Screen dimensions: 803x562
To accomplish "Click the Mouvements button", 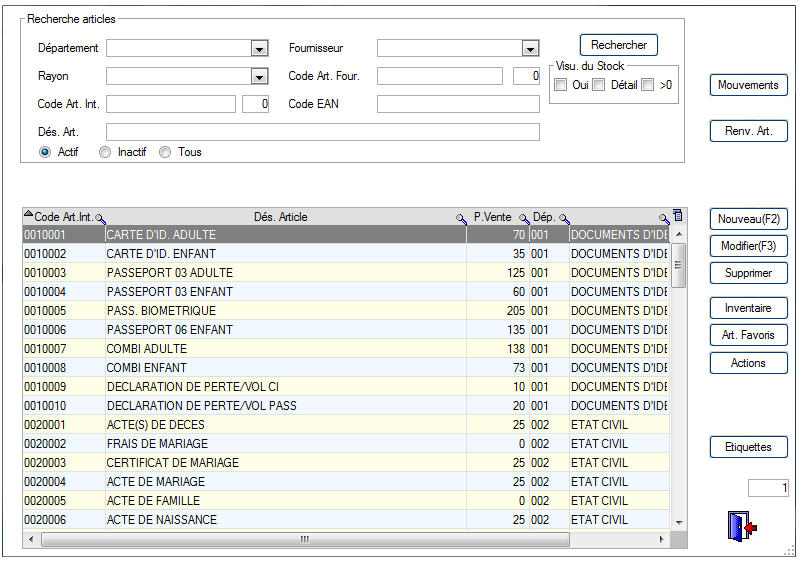I will (x=748, y=85).
